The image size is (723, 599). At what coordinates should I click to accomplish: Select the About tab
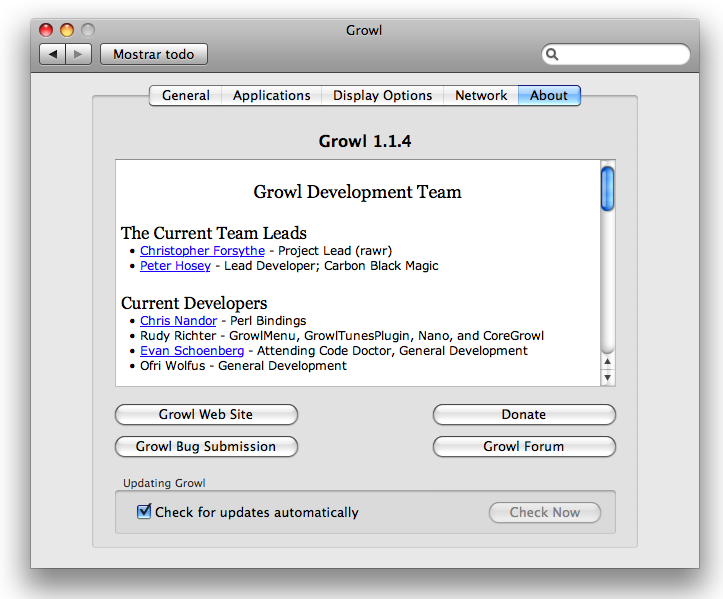(x=549, y=95)
